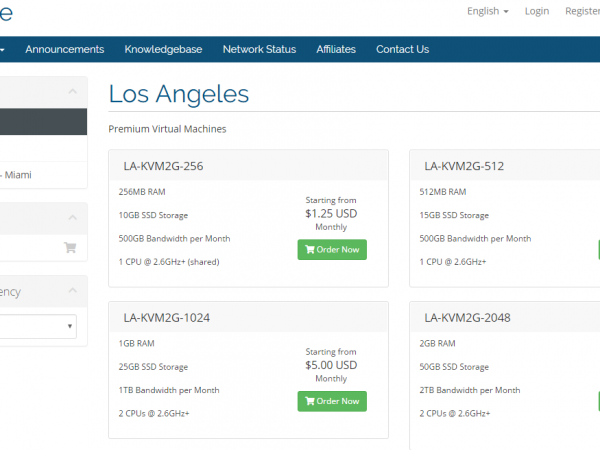Screen dimensions: 600x450
Task: Open the English language dropdown
Action: [487, 11]
